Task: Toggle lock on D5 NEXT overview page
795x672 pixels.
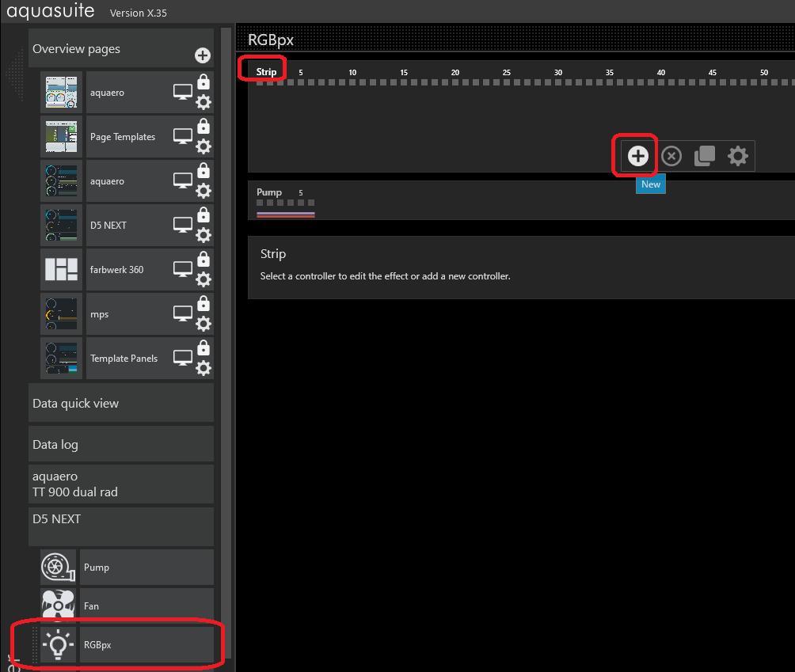Action: tap(204, 215)
